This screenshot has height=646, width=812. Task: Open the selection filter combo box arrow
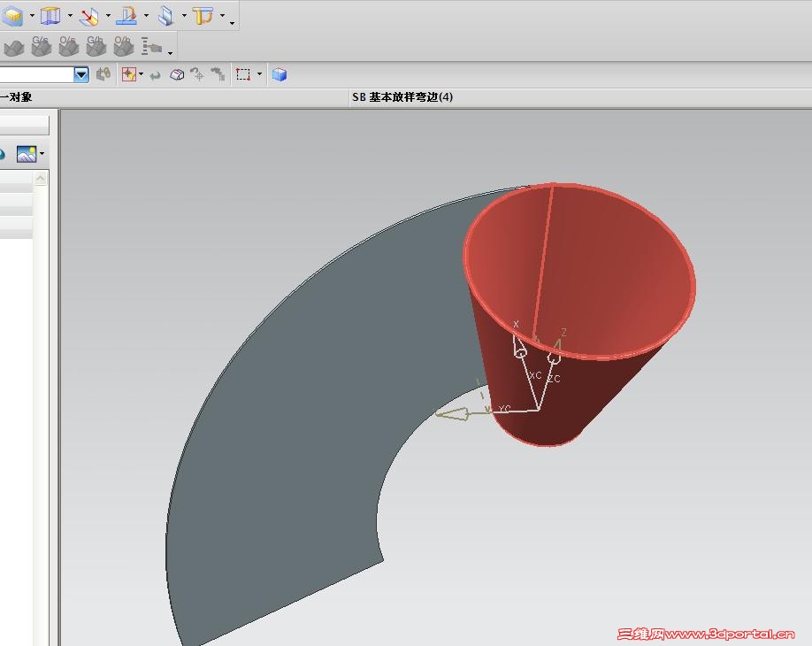[81, 74]
